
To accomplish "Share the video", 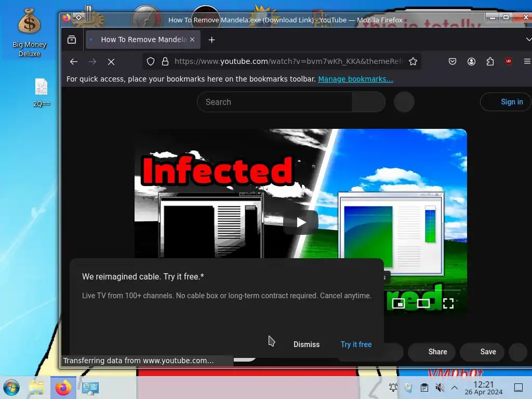I will [x=432, y=352].
